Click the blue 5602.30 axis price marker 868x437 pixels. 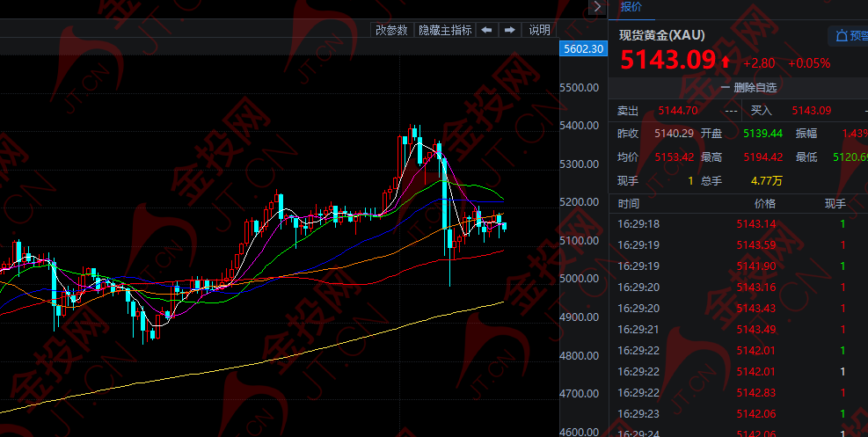[583, 48]
